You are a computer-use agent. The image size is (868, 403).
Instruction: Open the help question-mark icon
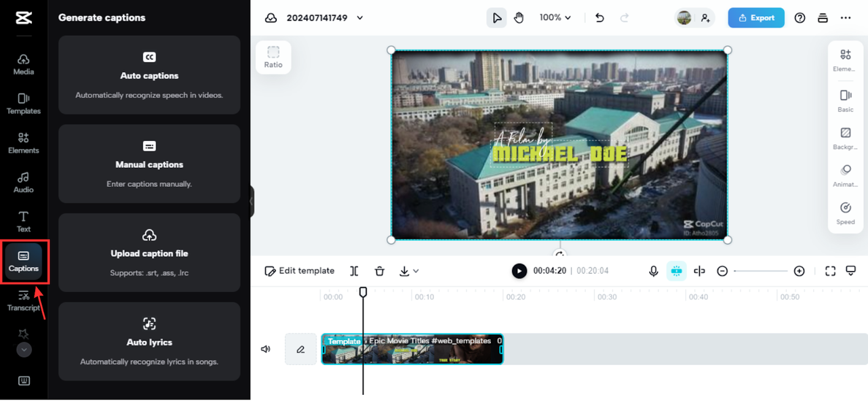[800, 18]
